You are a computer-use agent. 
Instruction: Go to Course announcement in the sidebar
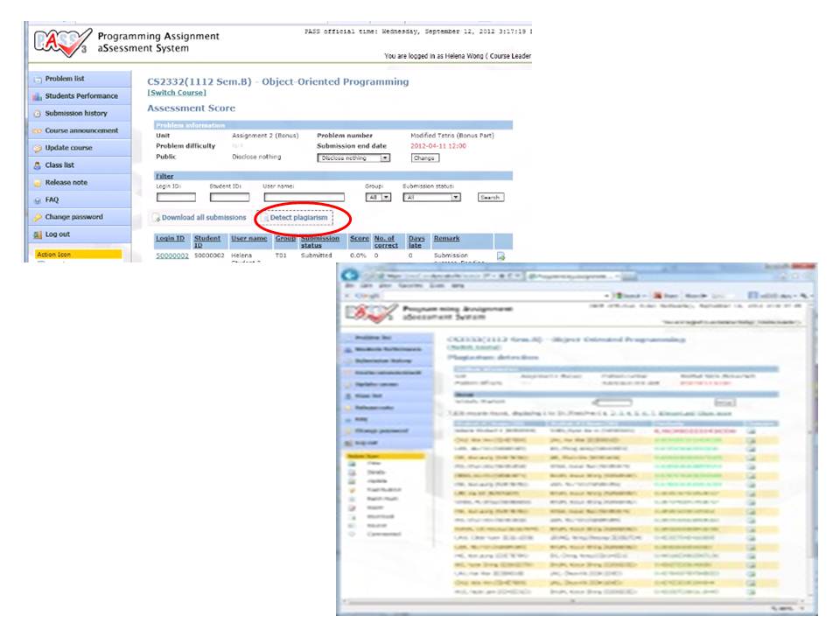coord(80,130)
